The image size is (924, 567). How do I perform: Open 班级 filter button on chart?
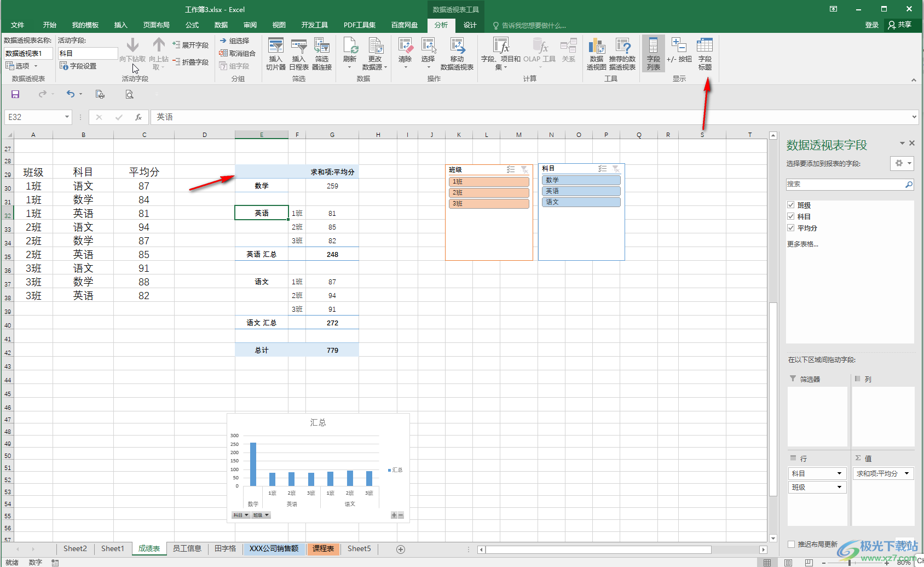click(x=261, y=515)
